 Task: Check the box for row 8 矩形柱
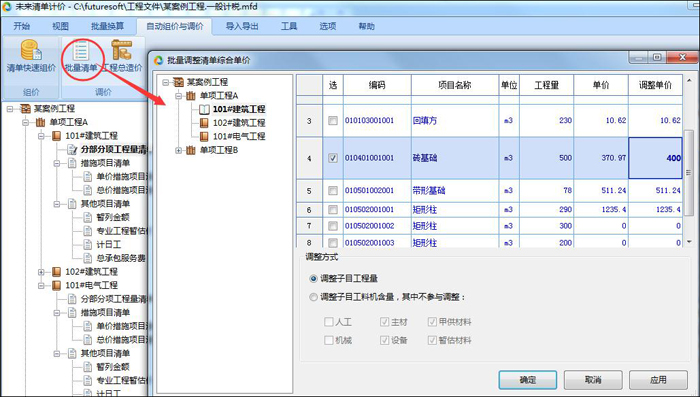333,242
